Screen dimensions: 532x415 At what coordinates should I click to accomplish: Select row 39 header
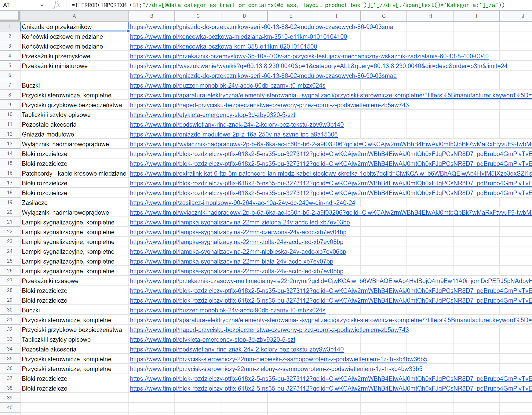click(x=10, y=398)
